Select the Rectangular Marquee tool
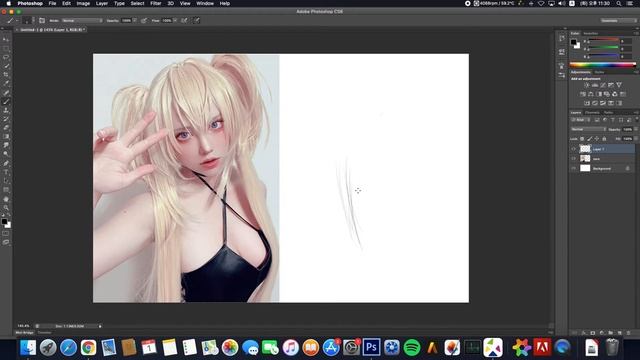640x360 pixels. (x=6, y=49)
